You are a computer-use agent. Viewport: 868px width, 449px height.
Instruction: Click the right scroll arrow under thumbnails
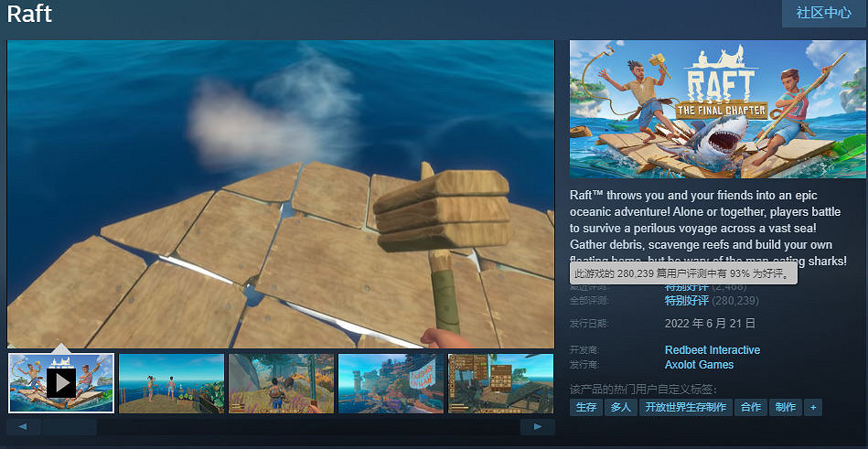[537, 427]
